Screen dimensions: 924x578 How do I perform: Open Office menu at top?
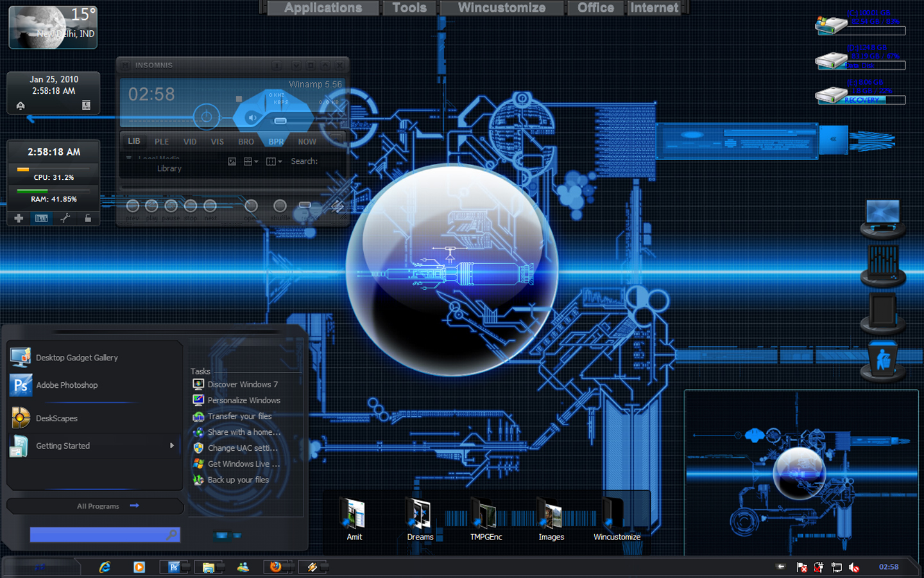point(596,8)
